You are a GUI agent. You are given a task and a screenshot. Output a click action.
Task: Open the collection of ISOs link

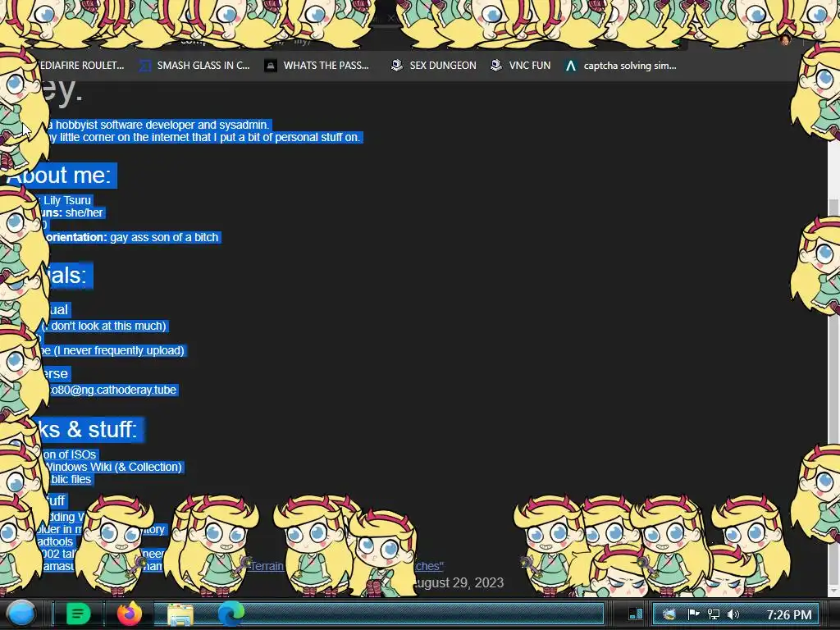69,454
